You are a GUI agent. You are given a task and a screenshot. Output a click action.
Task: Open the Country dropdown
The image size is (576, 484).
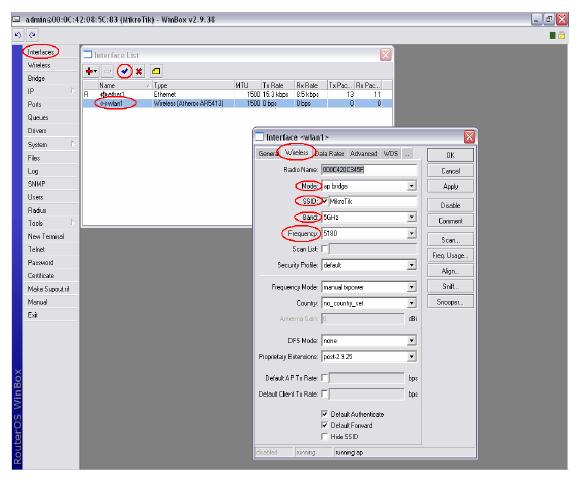pyautogui.click(x=411, y=303)
